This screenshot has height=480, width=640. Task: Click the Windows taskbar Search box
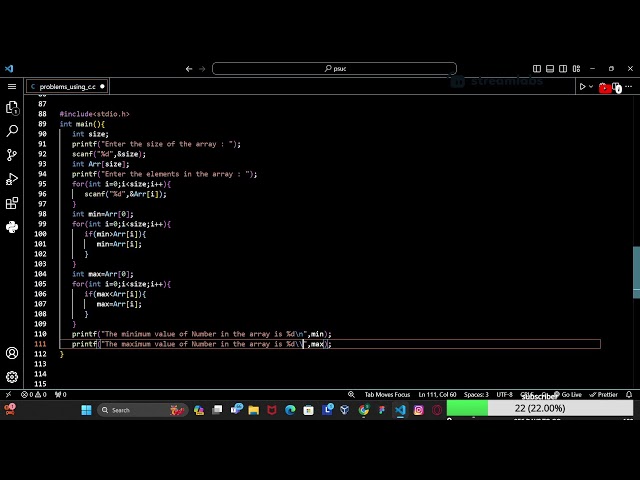pos(142,410)
